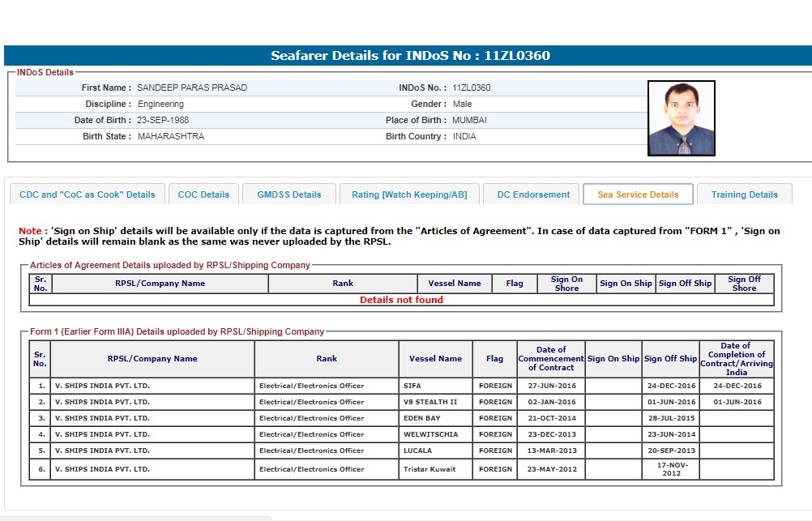The width and height of the screenshot is (812, 521).
Task: Switch to the COC Details tab
Action: pos(203,194)
